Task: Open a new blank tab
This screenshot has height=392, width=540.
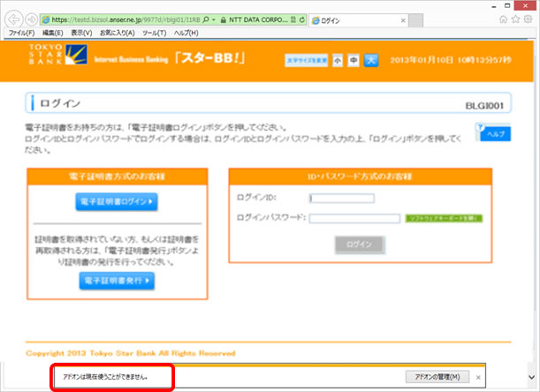Action: (416, 20)
